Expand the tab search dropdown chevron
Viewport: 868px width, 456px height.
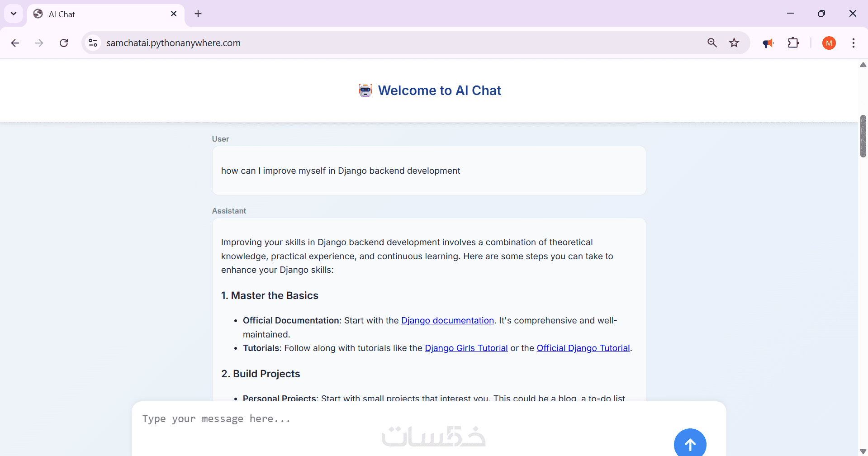[x=14, y=14]
